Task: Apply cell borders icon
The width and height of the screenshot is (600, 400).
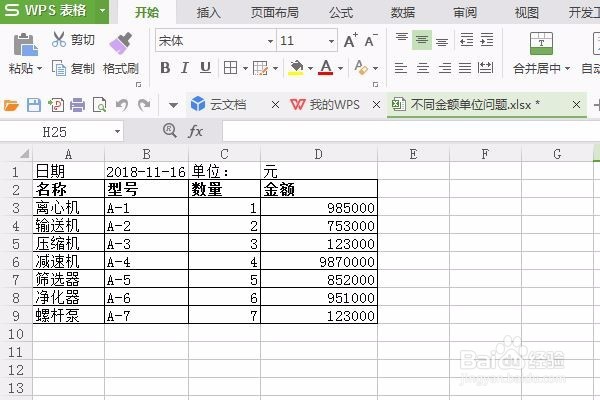Action: point(230,68)
